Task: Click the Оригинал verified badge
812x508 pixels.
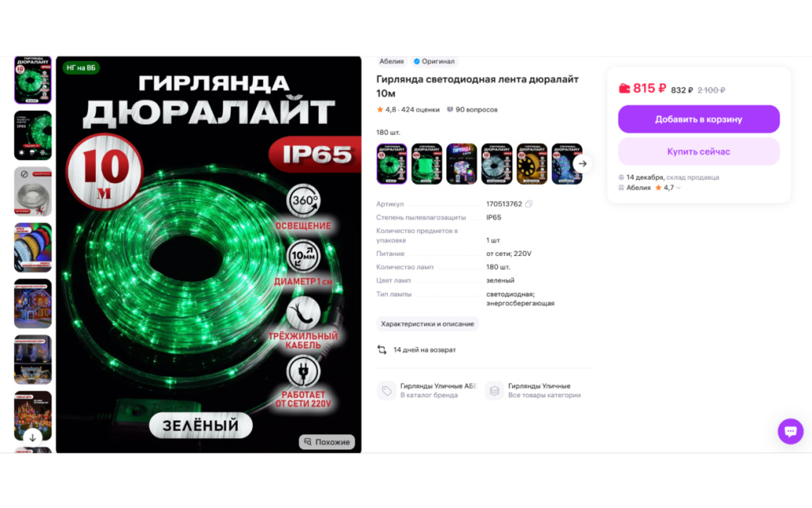Action: (434, 62)
